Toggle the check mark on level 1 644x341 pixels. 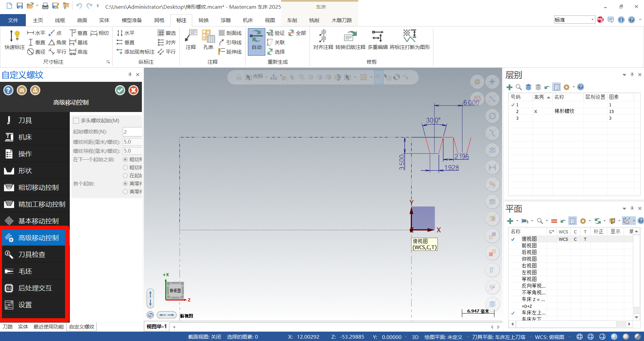click(513, 105)
